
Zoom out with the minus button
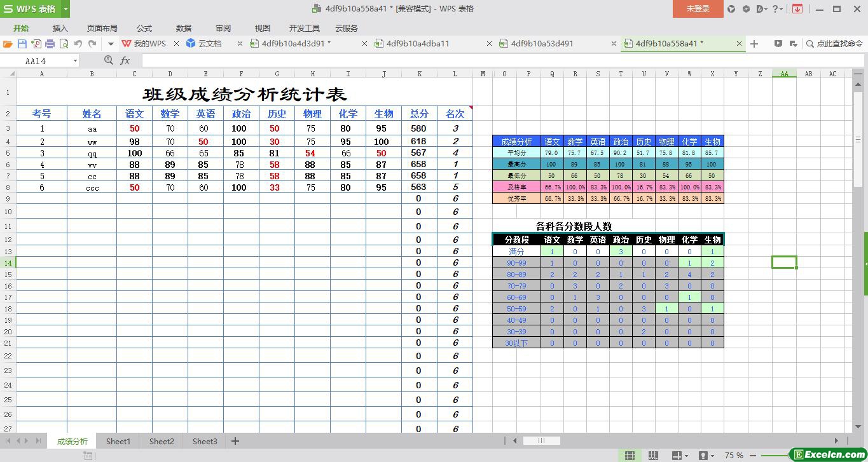[754, 456]
